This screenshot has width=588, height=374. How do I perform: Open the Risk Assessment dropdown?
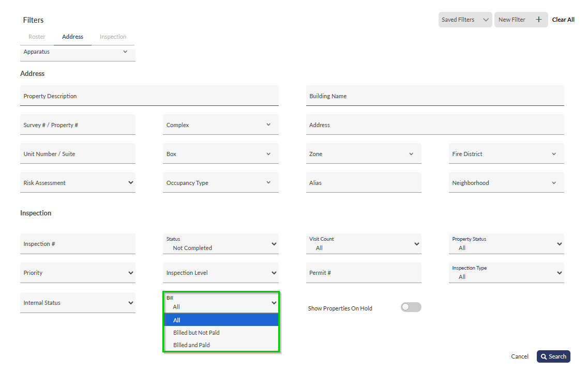click(x=78, y=183)
